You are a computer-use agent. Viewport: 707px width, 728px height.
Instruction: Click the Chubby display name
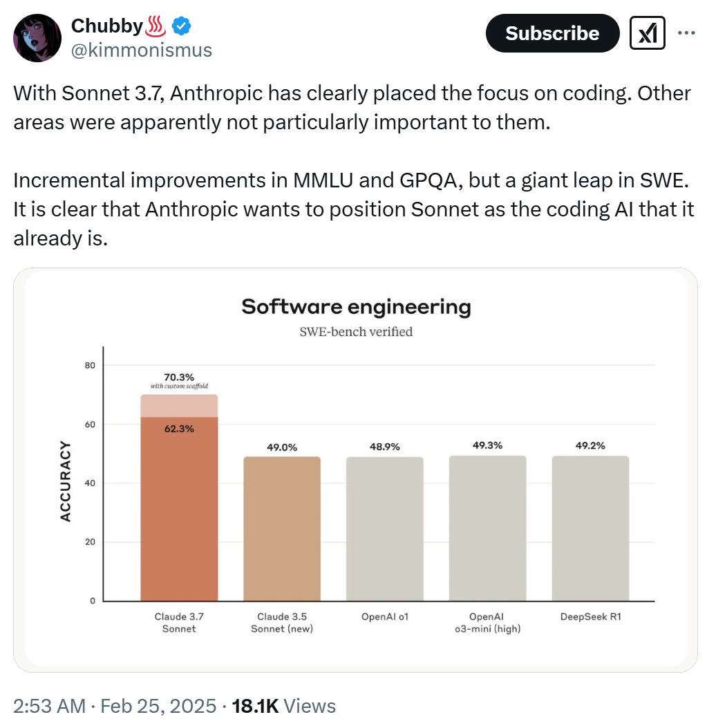(106, 26)
